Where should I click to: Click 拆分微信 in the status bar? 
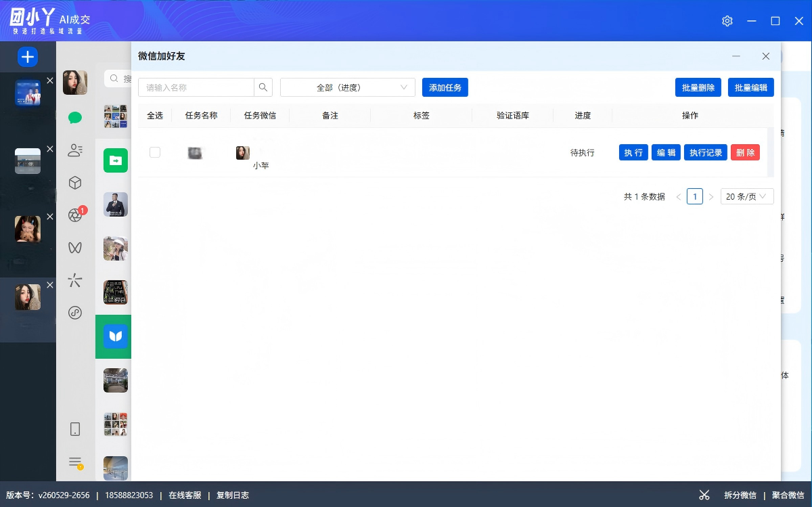[740, 495]
